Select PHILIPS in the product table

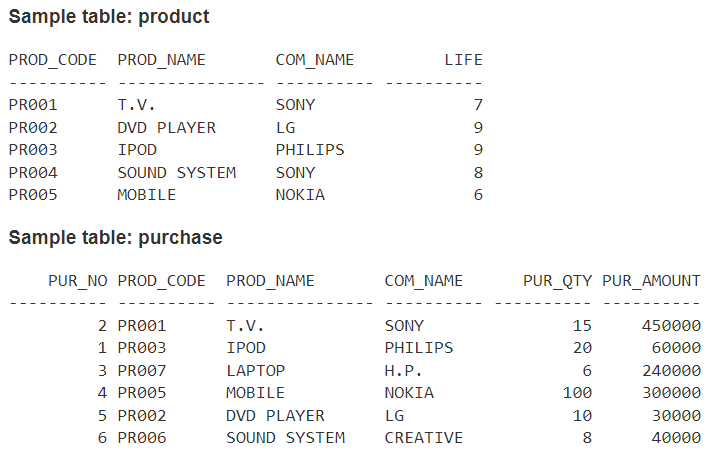pos(310,150)
